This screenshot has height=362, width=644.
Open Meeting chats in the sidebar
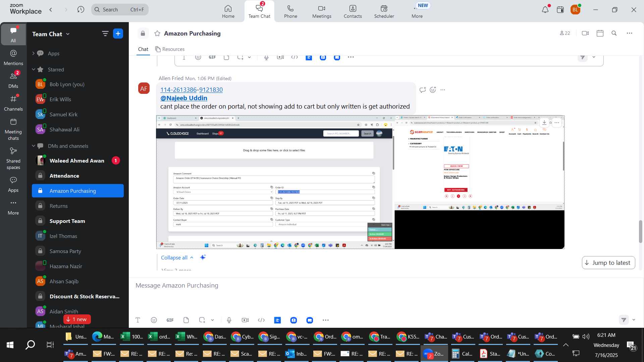[13, 129]
